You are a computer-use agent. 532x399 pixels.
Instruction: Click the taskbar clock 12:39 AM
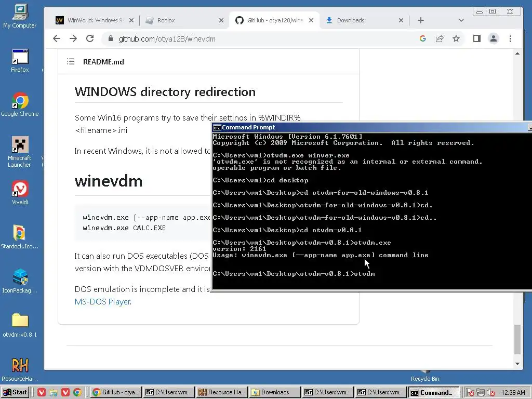tap(513, 392)
